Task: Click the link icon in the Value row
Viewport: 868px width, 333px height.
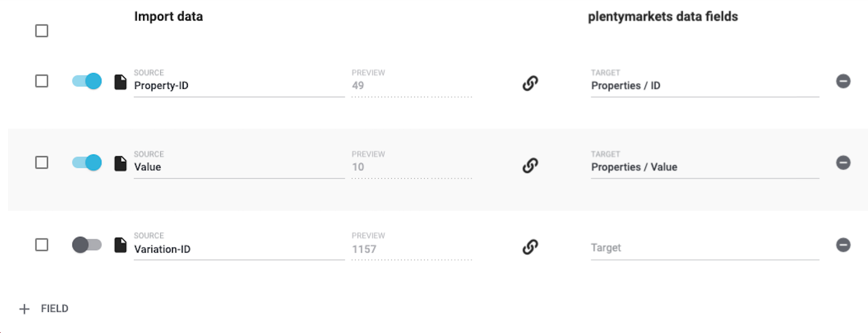Action: 530,165
